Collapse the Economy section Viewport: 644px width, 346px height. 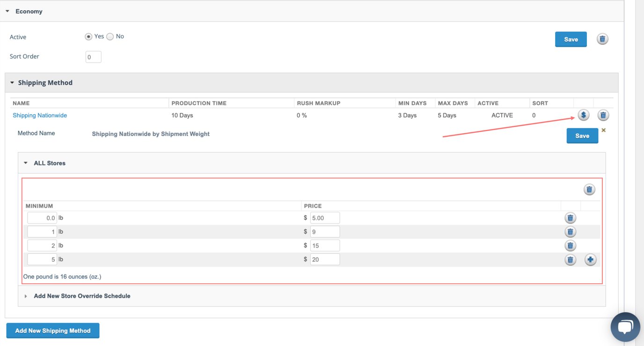click(7, 11)
